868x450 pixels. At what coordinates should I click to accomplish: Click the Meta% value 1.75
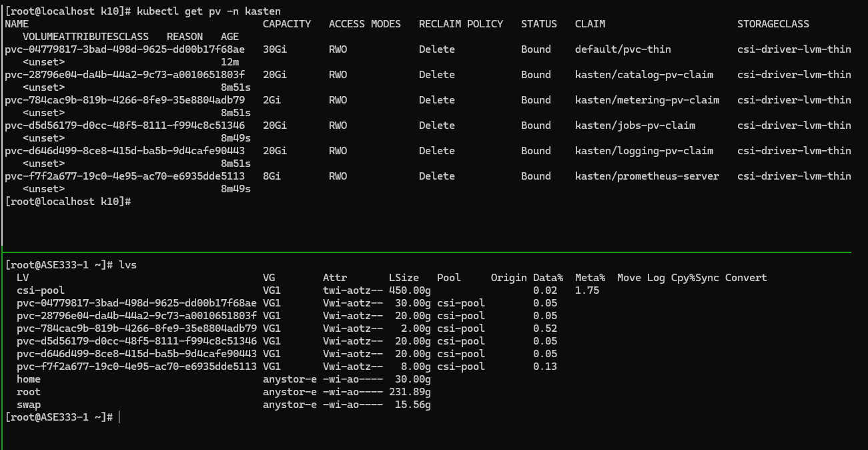coord(587,290)
